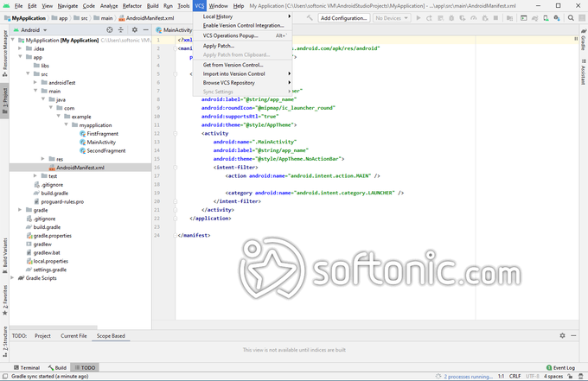Click the Sync Project with Gradle icon
588x381 pixels.
coord(534,18)
